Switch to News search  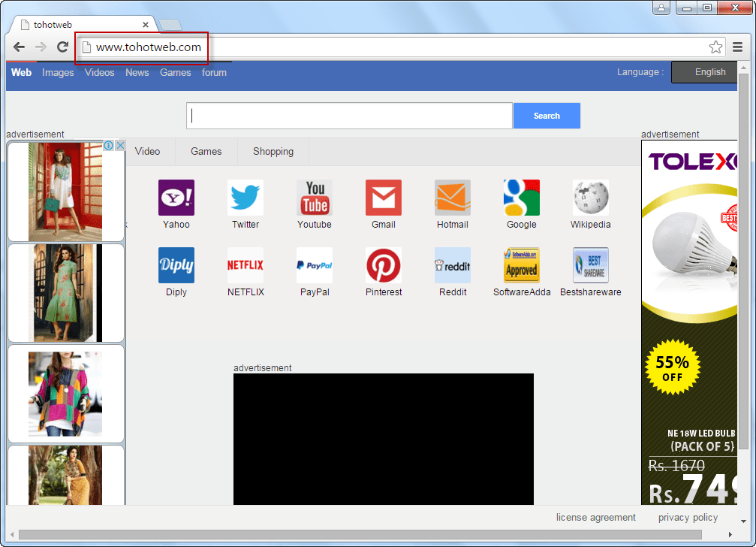tap(137, 72)
